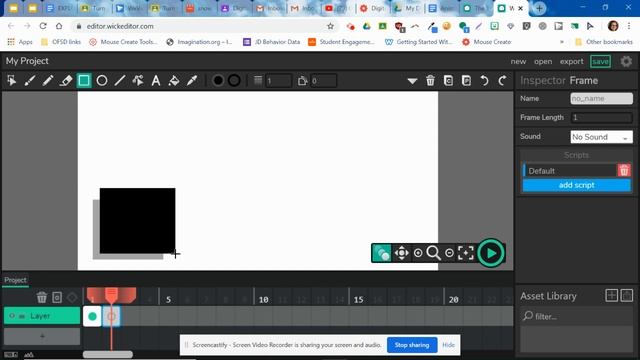Click the timeline copy frame icon
Screen dimensions: 640x360
coord(57,297)
